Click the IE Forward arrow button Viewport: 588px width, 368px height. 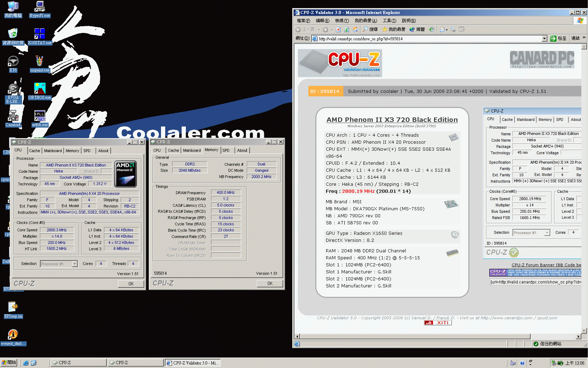coord(325,29)
